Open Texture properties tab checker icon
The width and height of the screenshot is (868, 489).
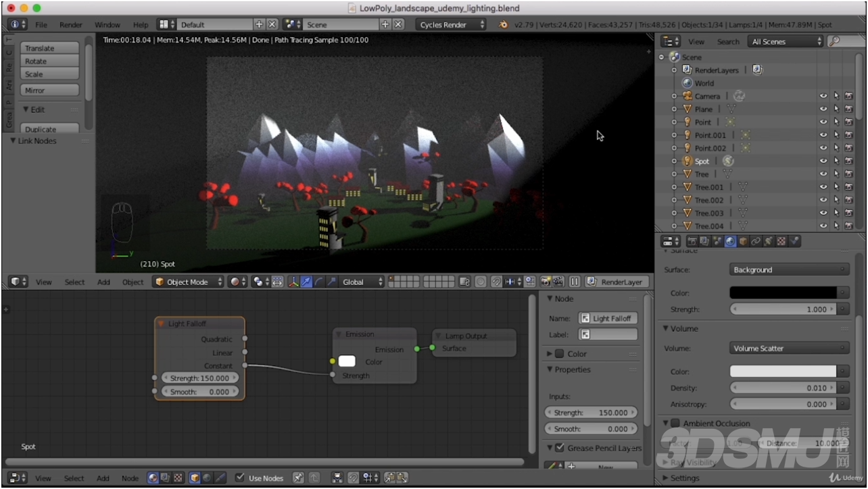click(x=781, y=241)
